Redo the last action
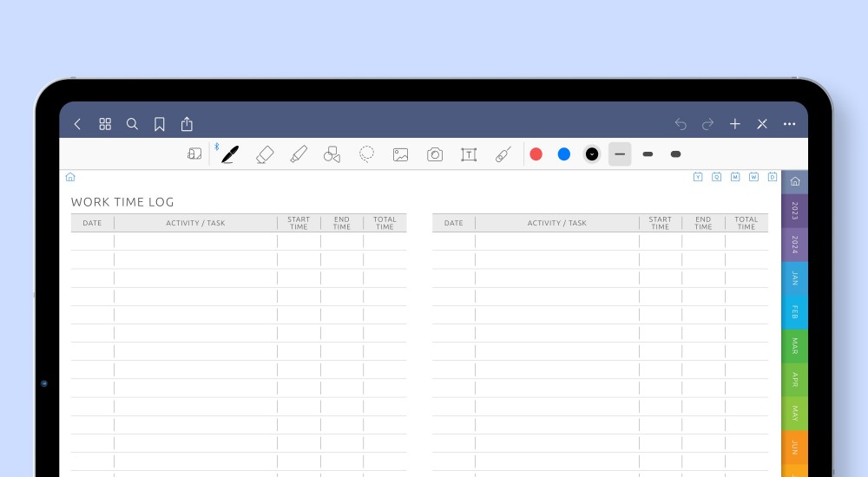The width and height of the screenshot is (868, 477). [707, 124]
